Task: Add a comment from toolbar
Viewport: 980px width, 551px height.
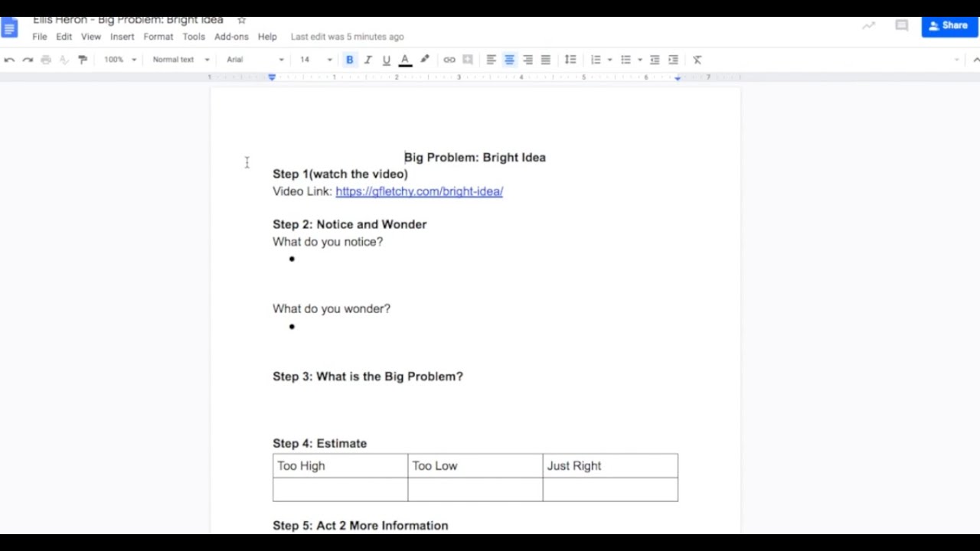Action: pos(468,60)
